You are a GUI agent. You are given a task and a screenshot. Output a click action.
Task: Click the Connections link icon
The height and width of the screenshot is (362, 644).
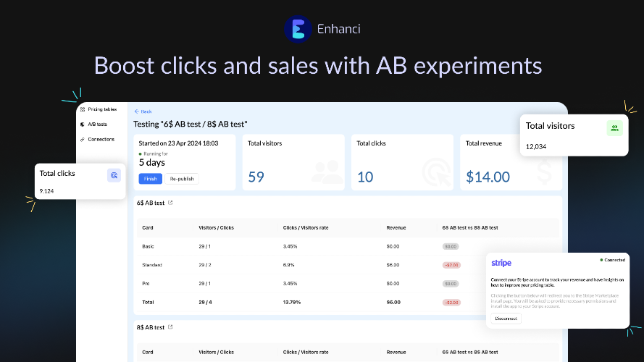click(x=83, y=139)
